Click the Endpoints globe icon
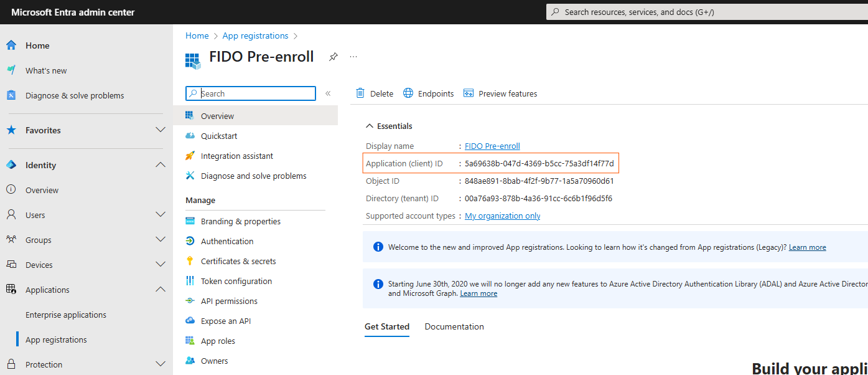Screen dimensions: 868x375 tap(408, 93)
